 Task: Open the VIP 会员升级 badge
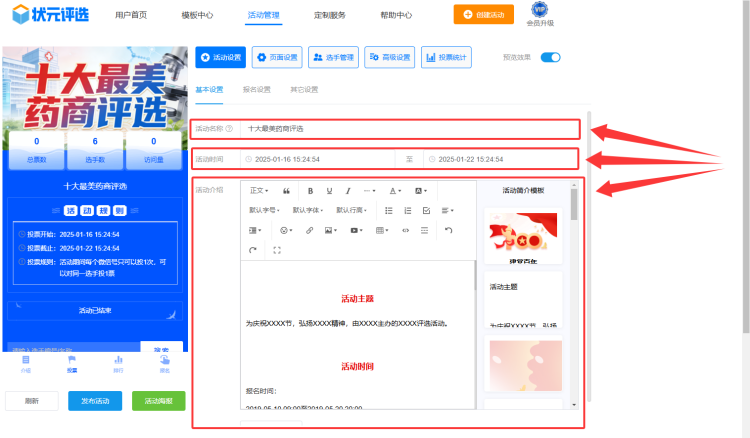tap(540, 14)
